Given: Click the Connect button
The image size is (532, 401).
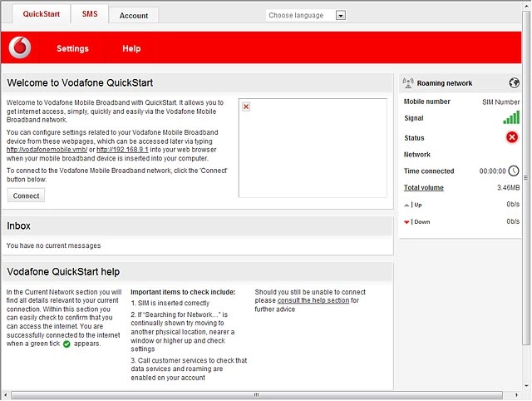Looking at the screenshot, I should 26,196.
